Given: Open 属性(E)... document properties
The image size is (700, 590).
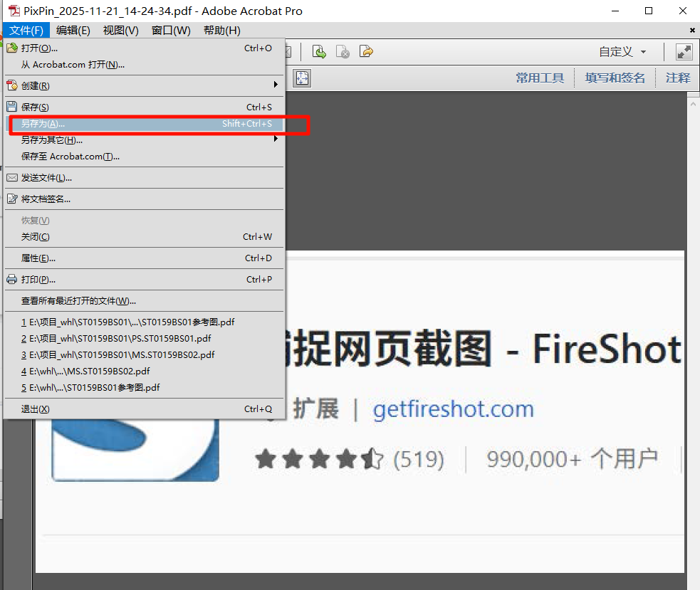Looking at the screenshot, I should (144, 258).
